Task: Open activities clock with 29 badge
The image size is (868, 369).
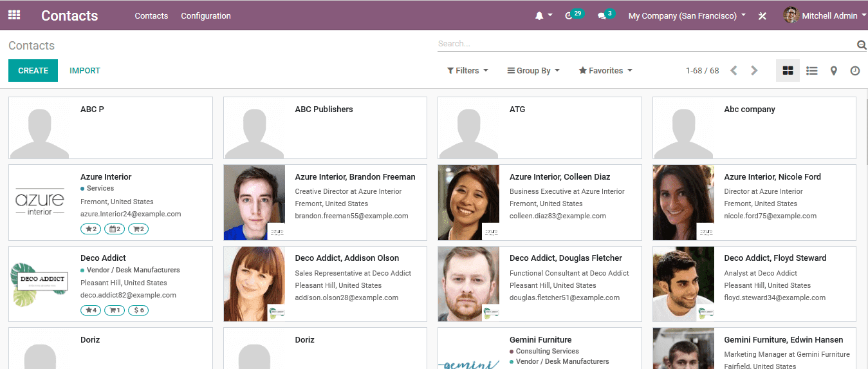Action: [x=574, y=15]
